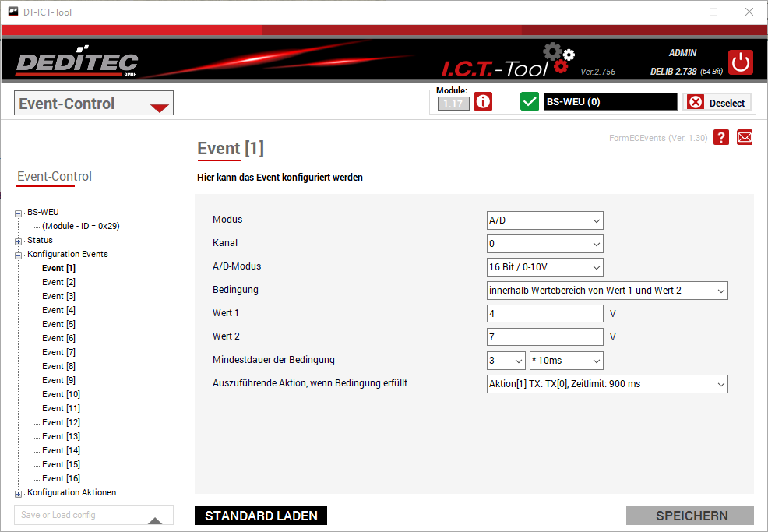Open the A/D-Modus dropdown
Image resolution: width=768 pixels, height=532 pixels.
(x=544, y=267)
